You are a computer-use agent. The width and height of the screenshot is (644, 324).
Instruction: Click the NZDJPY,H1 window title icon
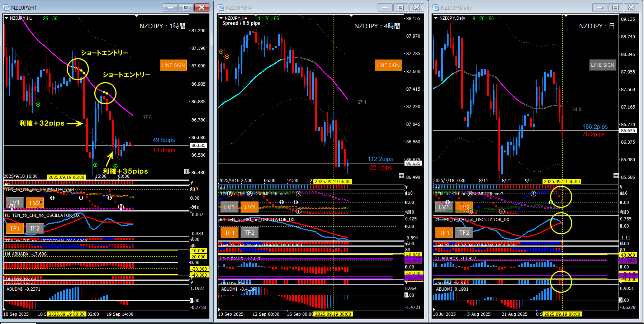tap(6, 8)
